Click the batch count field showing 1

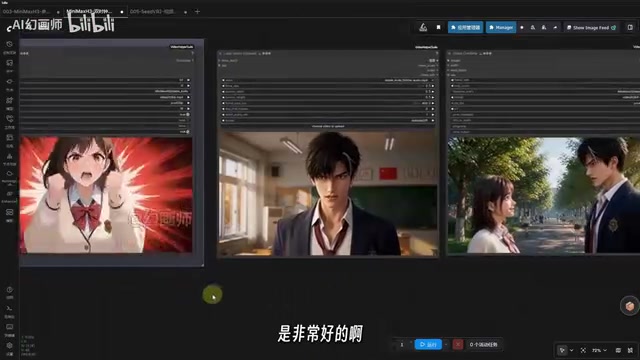[402, 344]
